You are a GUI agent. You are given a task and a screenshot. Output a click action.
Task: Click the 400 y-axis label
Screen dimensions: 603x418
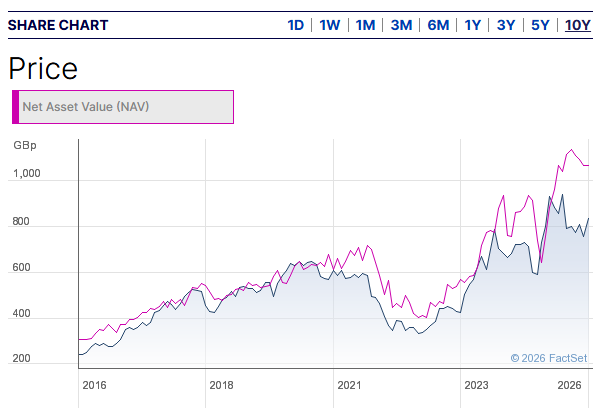(x=21, y=313)
